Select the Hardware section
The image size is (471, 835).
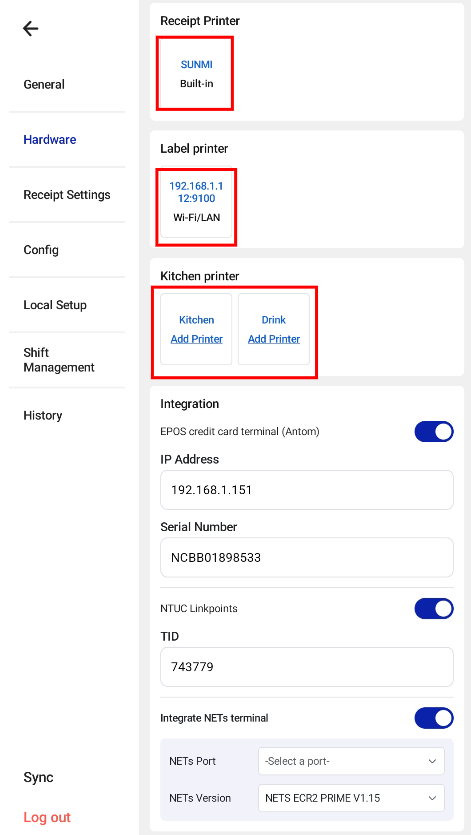(x=50, y=140)
